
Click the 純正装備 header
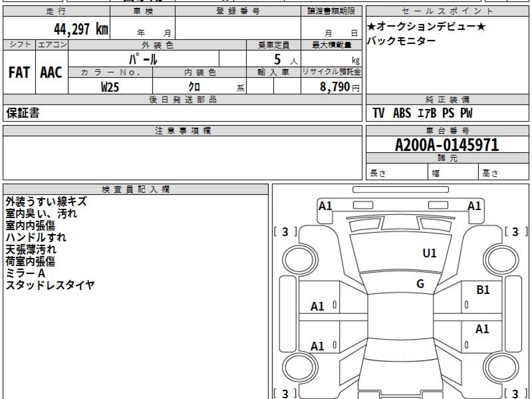click(x=448, y=100)
